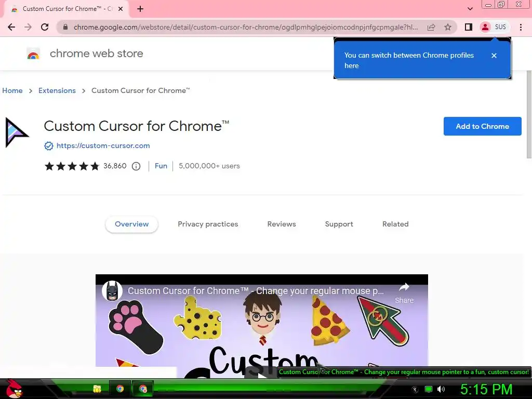
Task: Open file explorer from the taskbar
Action: coord(97,389)
